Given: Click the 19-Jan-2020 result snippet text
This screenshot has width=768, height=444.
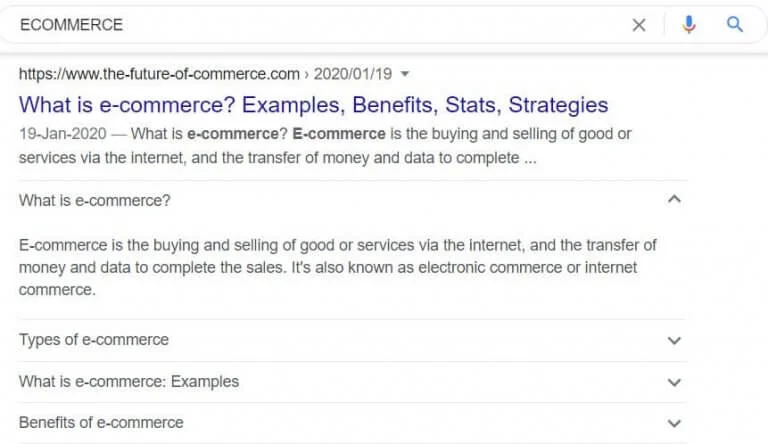Looking at the screenshot, I should coord(325,146).
